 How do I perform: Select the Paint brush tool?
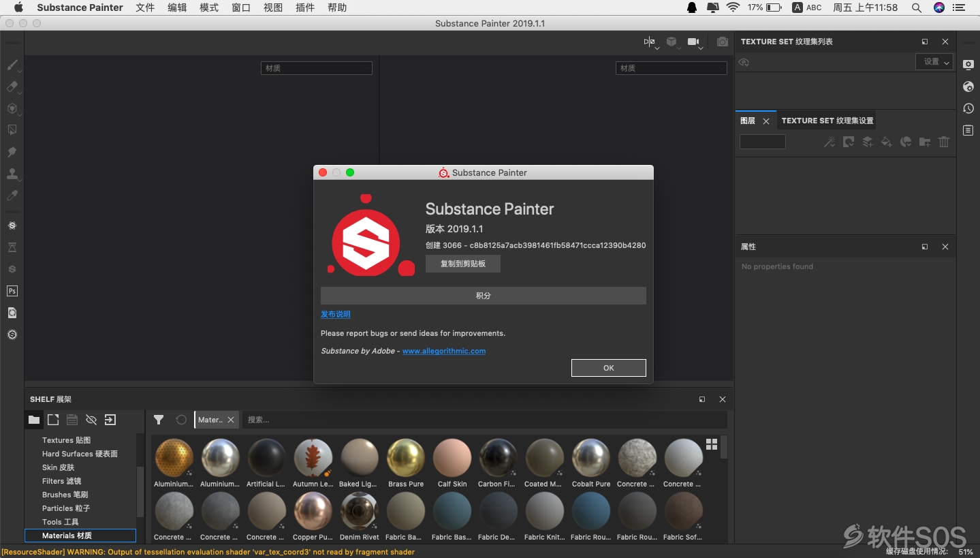[x=12, y=65]
